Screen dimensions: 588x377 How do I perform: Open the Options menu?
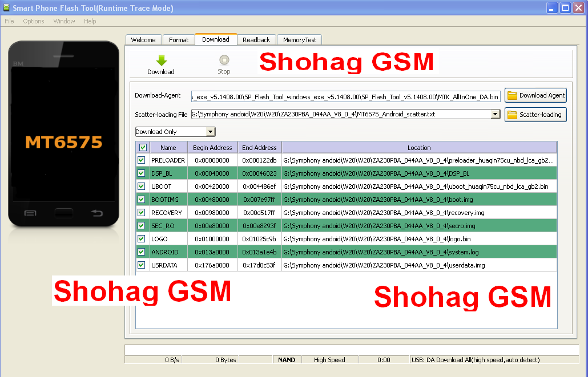tap(33, 21)
